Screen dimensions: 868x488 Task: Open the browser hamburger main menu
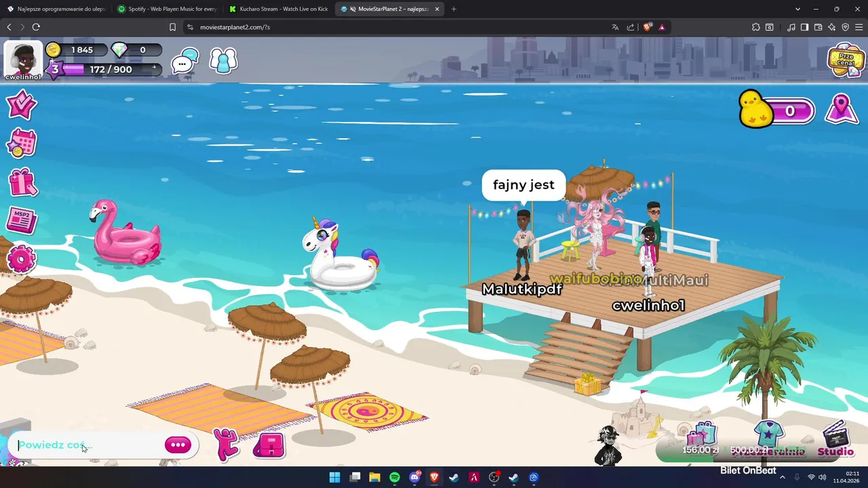[x=859, y=27]
